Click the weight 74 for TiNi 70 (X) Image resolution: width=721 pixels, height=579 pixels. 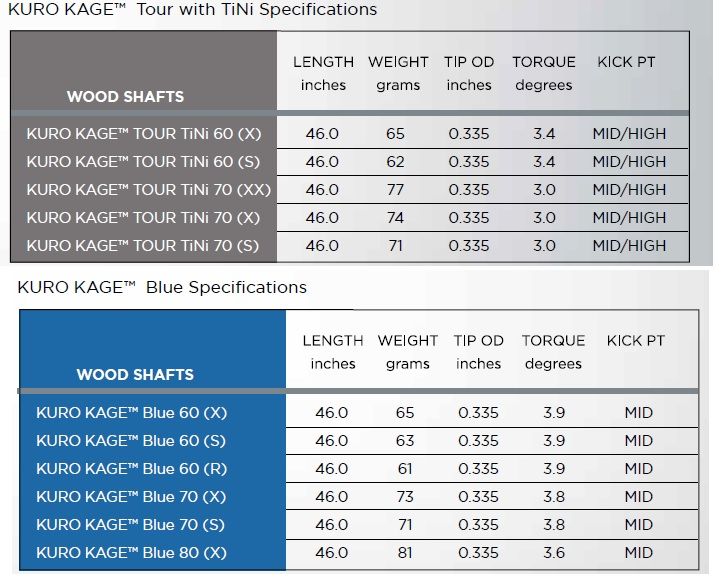(x=395, y=218)
